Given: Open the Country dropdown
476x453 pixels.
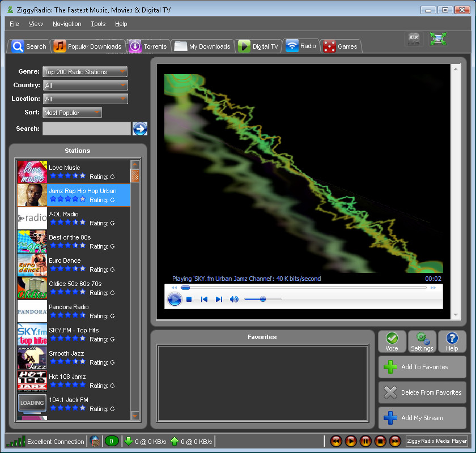Looking at the screenshot, I should point(85,86).
